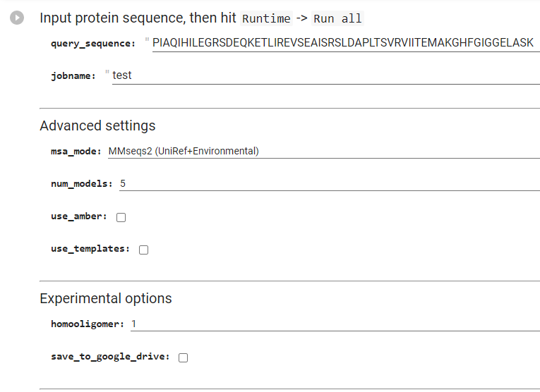Run the cell with the play icon
The height and width of the screenshot is (392, 540).
(17, 18)
